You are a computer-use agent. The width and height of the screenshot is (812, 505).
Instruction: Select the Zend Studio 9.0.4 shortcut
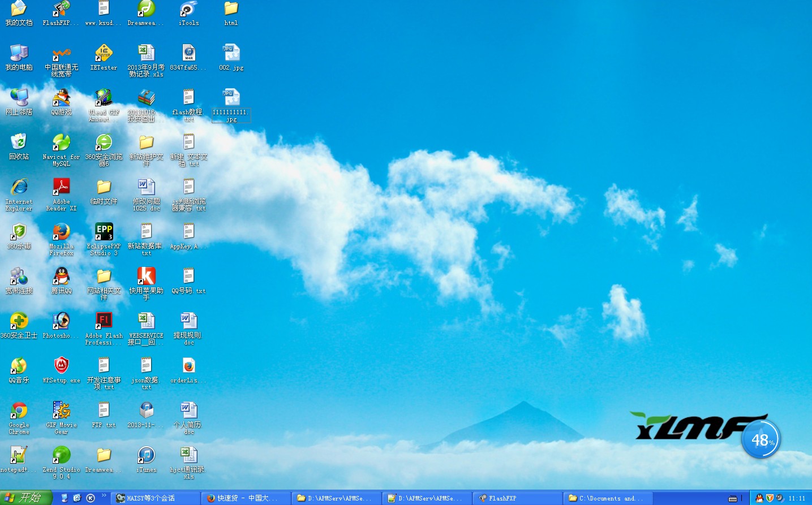(x=61, y=456)
